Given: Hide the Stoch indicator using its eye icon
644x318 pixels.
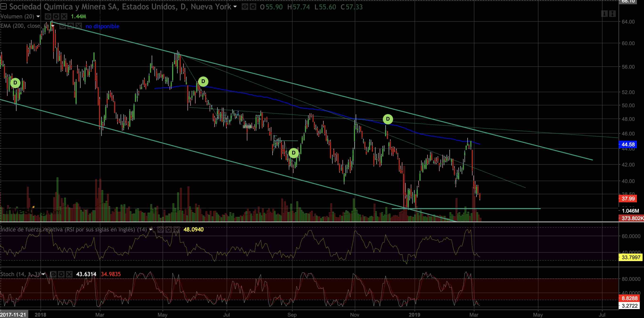Looking at the screenshot, I should pyautogui.click(x=53, y=274).
